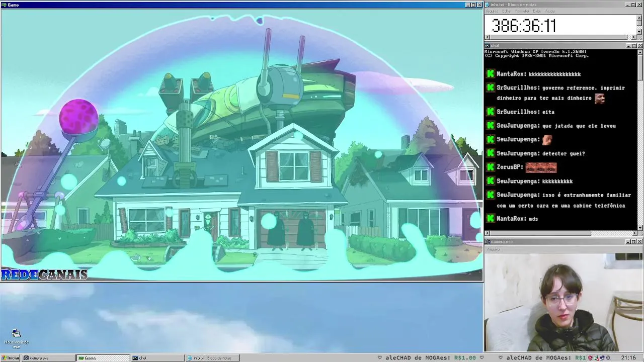Screen dimensions: 644x362
Task: Click notepad vertical scrollbar up arrow
Action: [x=639, y=18]
